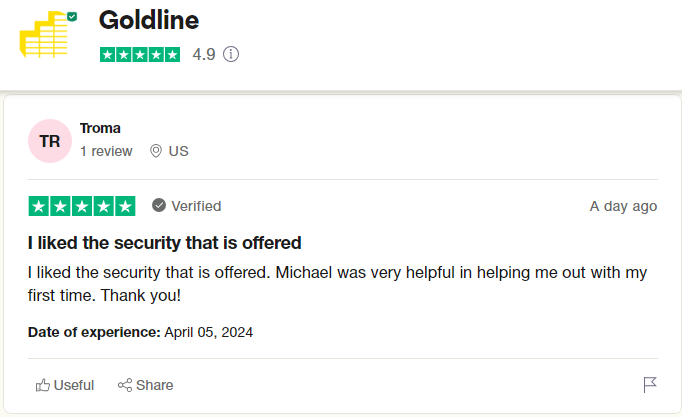Click the info icon beside the 4.9 rating
The width and height of the screenshot is (682, 417).
[231, 54]
